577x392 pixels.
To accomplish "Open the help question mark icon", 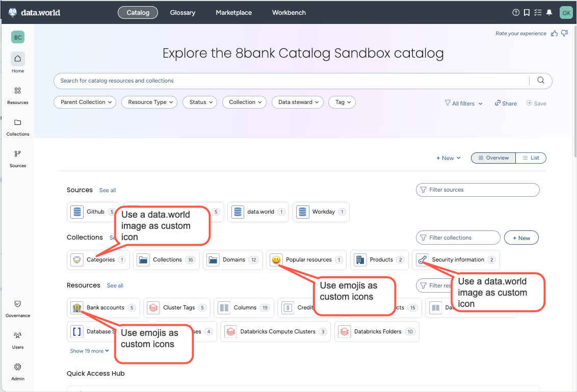I will [x=516, y=13].
